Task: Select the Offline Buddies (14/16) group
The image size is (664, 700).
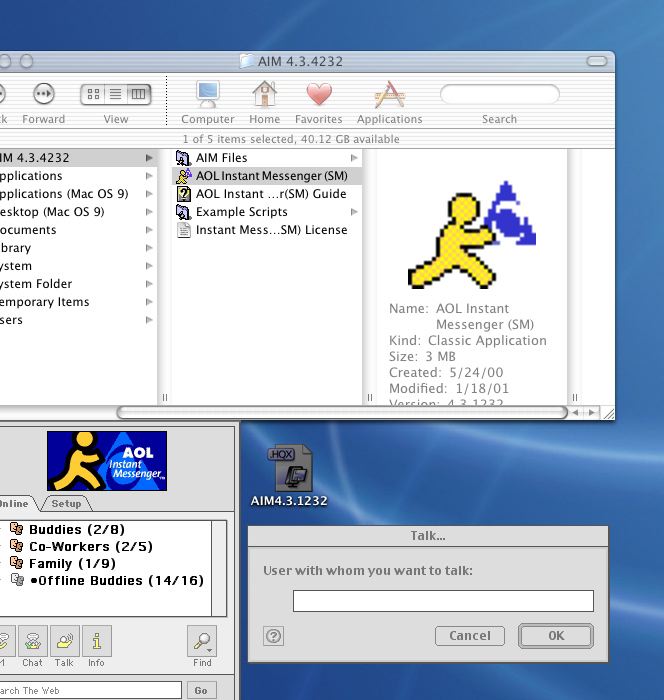Action: (107, 580)
